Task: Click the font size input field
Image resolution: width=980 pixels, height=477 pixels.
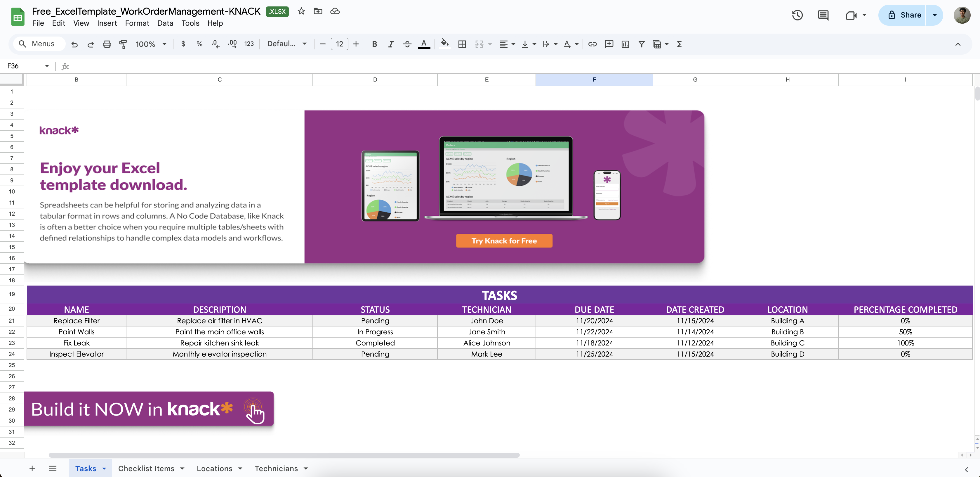Action: point(339,44)
